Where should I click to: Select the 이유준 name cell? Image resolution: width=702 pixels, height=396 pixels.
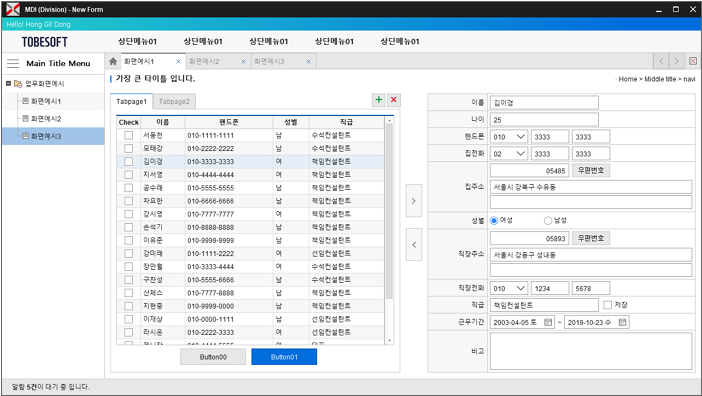[x=163, y=240]
